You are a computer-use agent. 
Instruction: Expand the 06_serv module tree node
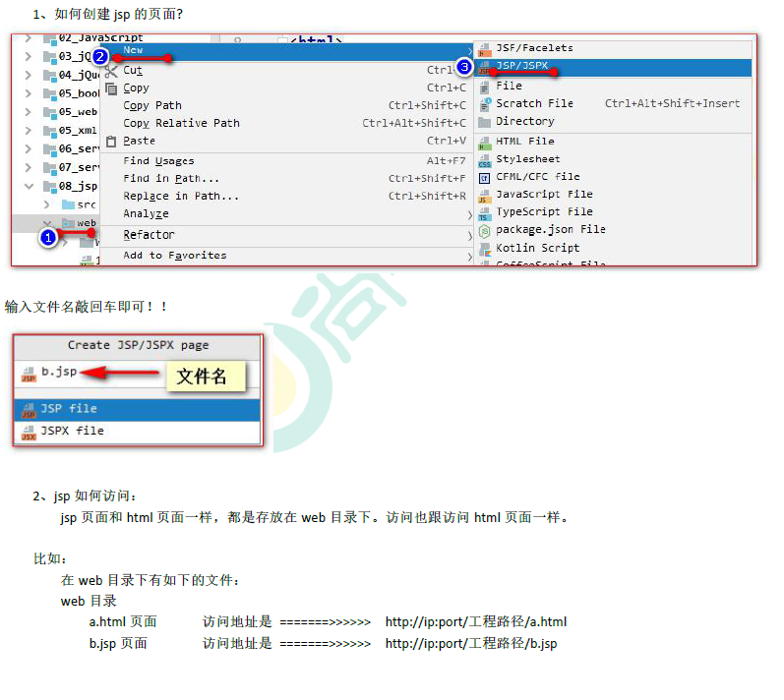pyautogui.click(x=29, y=149)
